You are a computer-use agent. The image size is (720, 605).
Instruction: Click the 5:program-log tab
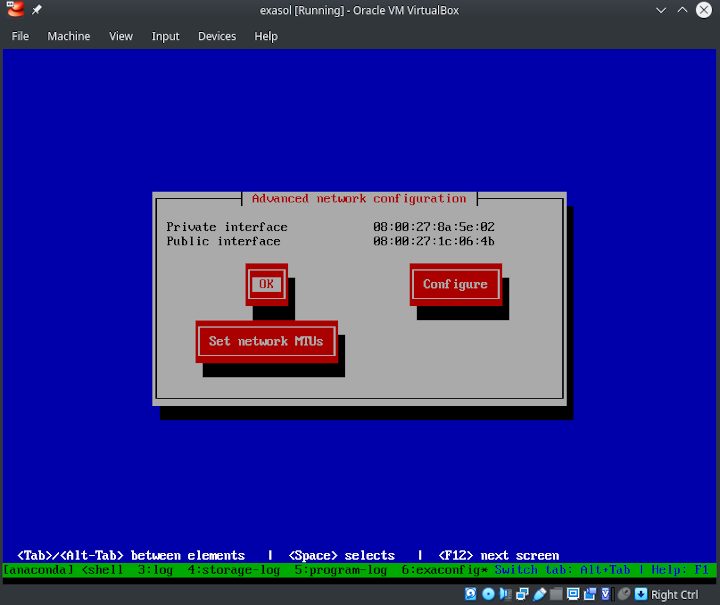pyautogui.click(x=341, y=570)
